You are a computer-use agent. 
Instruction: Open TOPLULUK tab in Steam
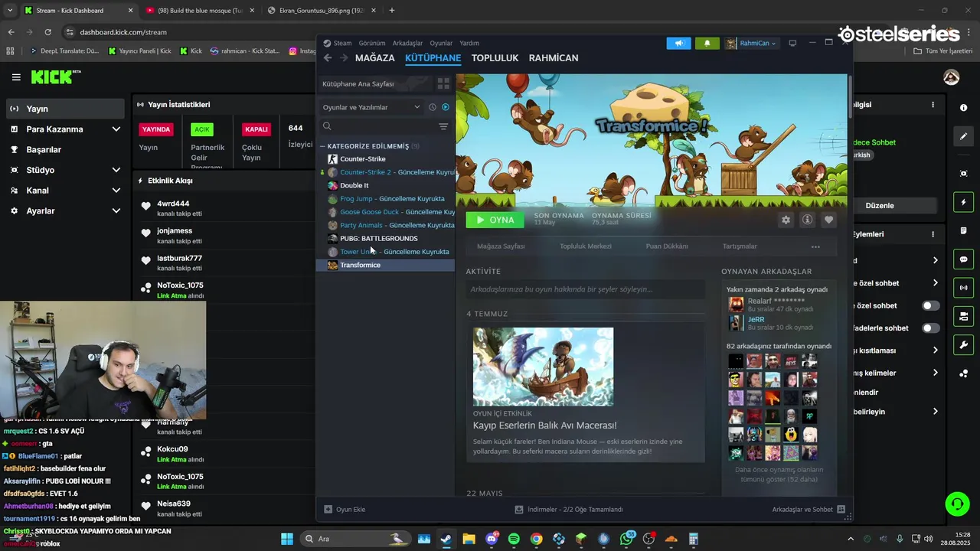click(495, 58)
